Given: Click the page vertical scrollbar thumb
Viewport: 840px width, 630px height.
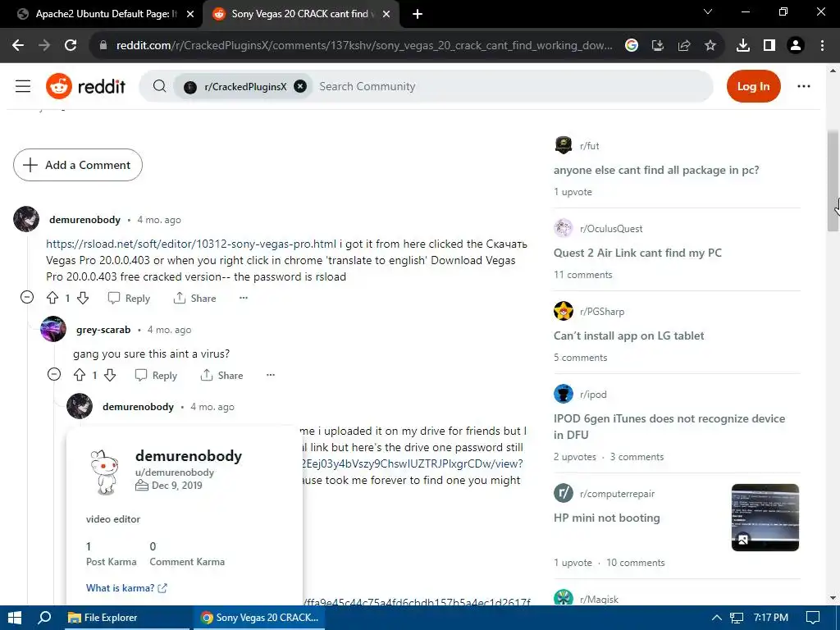Looking at the screenshot, I should [x=833, y=180].
